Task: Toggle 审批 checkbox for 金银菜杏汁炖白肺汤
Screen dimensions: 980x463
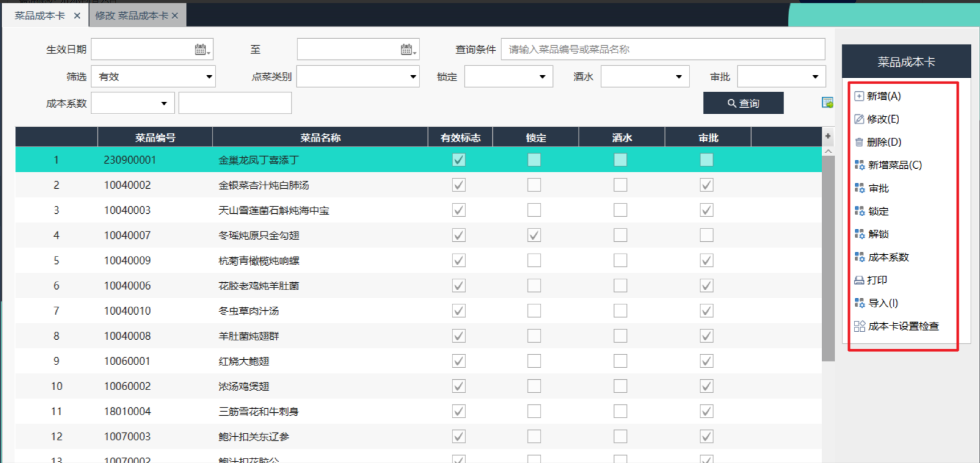Action: click(x=707, y=185)
